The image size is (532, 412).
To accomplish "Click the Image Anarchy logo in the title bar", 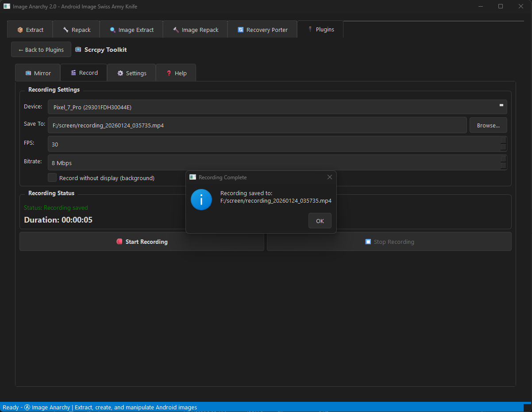I will coord(6,6).
